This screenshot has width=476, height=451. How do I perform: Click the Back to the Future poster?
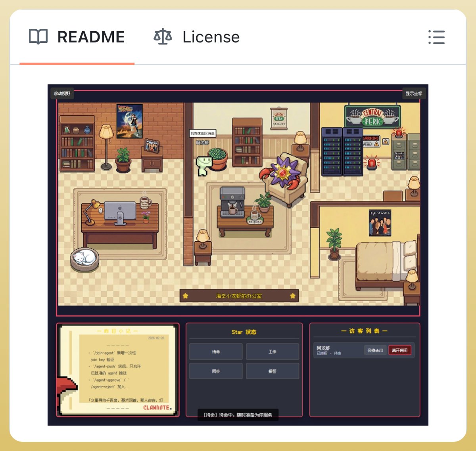tap(130, 121)
